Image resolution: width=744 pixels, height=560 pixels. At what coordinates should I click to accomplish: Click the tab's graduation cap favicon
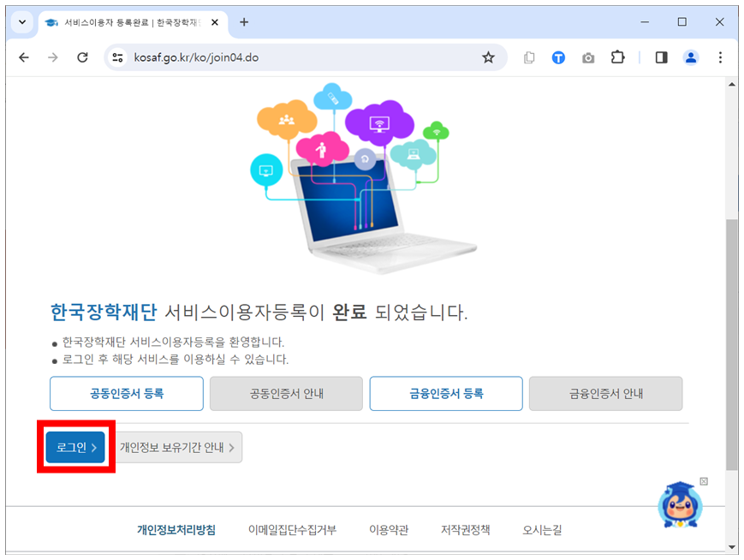tap(51, 22)
